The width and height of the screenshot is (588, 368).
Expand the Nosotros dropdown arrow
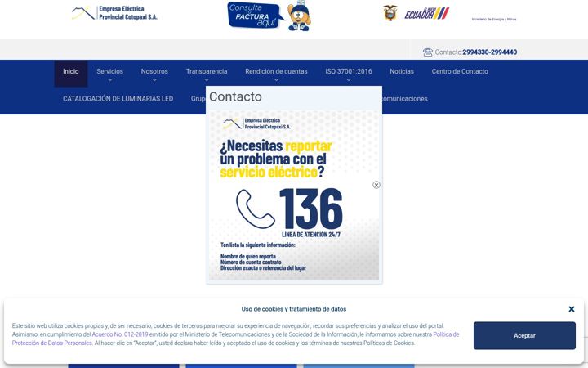(x=154, y=80)
